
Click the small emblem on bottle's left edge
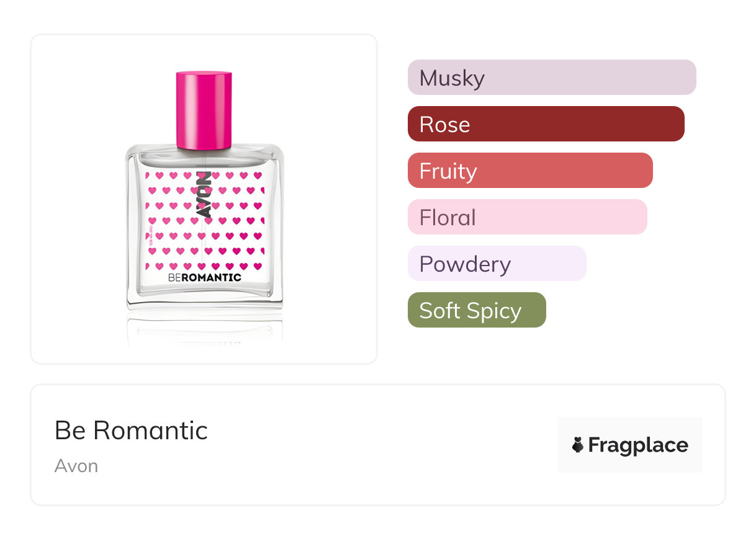pyautogui.click(x=149, y=238)
